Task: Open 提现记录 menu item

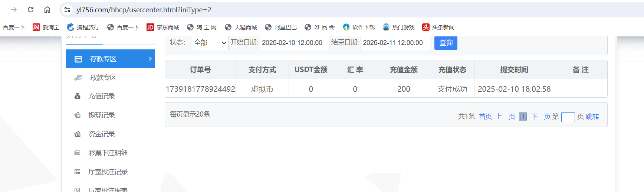Action: click(111, 115)
